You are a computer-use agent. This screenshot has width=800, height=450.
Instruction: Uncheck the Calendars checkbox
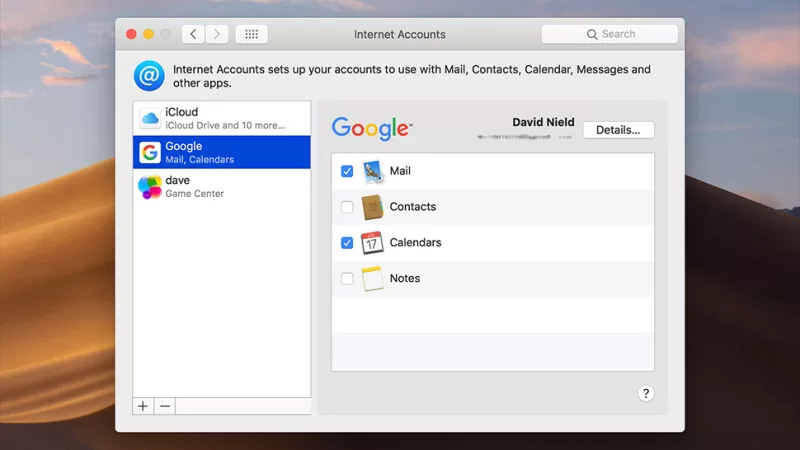[347, 243]
